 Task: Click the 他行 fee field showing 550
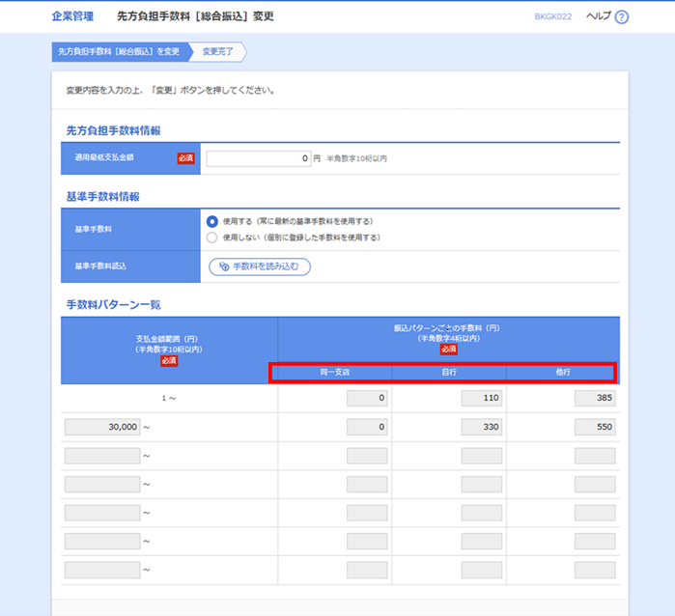595,427
